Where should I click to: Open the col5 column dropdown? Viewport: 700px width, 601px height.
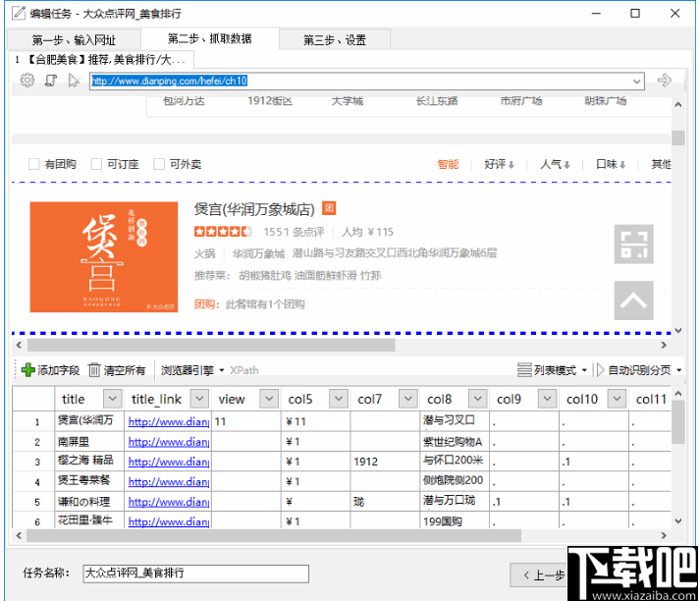[339, 399]
